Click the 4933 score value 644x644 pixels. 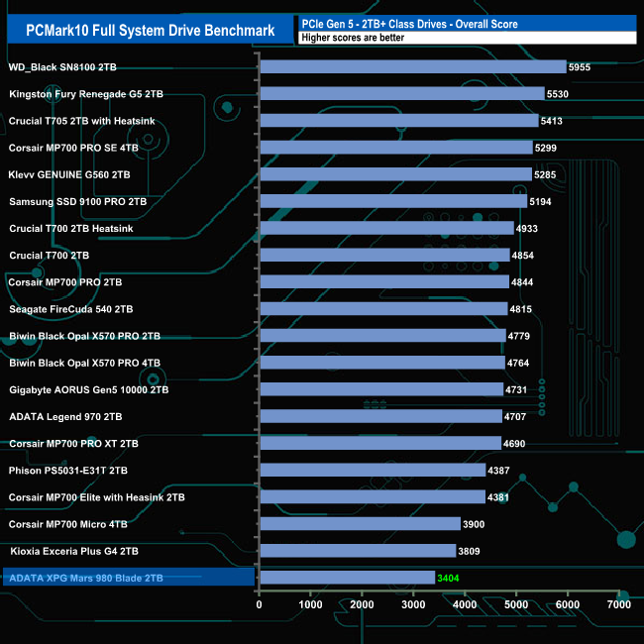(527, 228)
